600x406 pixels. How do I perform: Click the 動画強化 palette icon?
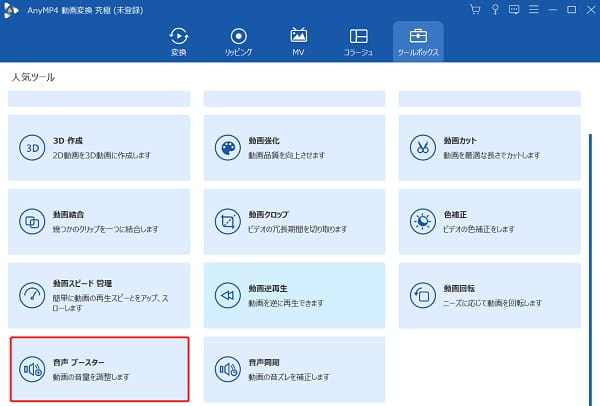(228, 148)
